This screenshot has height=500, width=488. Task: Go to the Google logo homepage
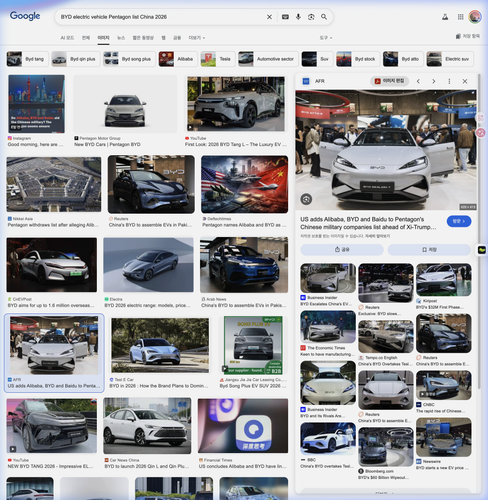pos(25,16)
